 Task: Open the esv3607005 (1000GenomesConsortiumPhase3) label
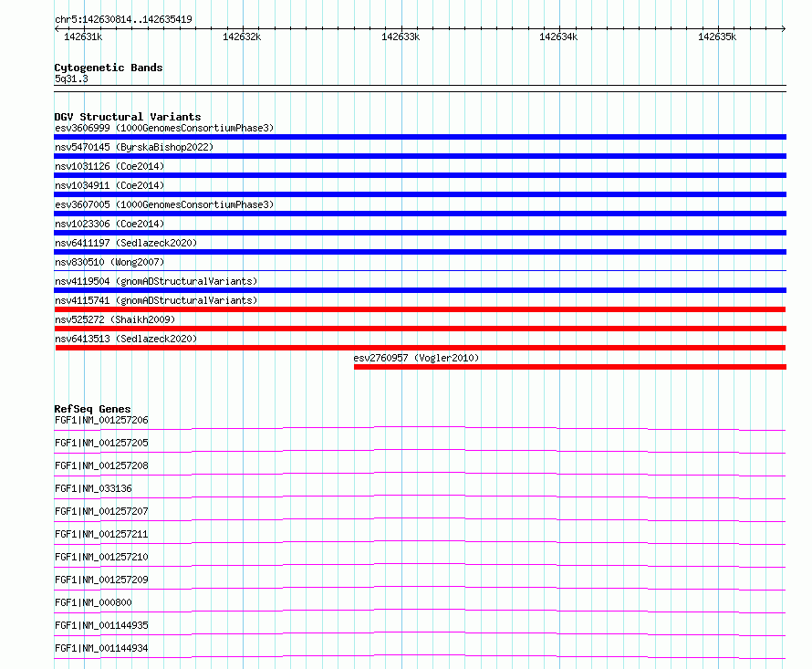pyautogui.click(x=164, y=204)
